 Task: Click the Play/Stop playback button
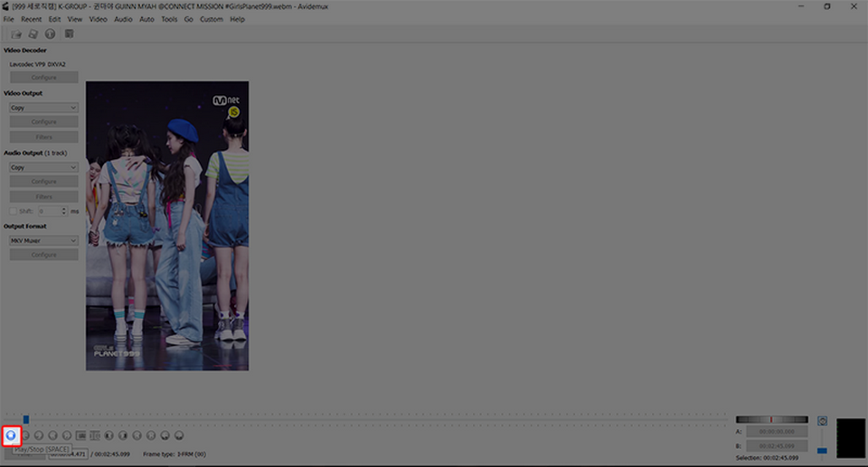11,435
